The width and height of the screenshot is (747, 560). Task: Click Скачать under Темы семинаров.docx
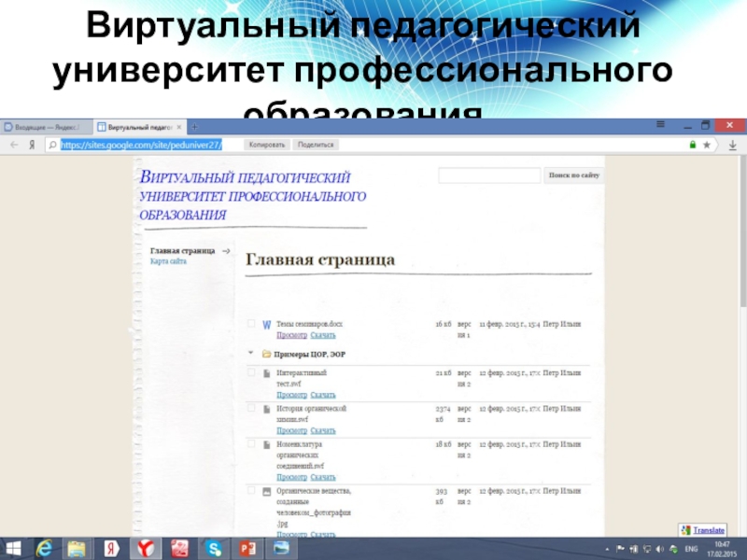323,335
